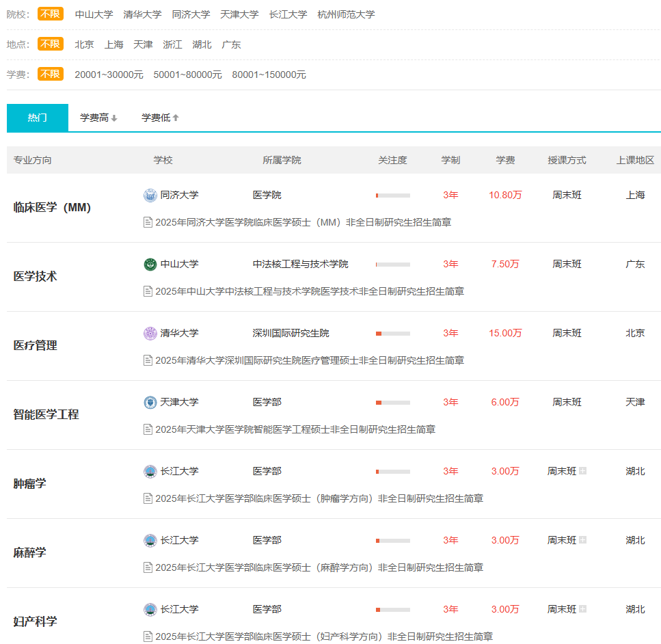Filter schools by 杭州师范大学
The width and height of the screenshot is (661, 644).
tap(346, 14)
